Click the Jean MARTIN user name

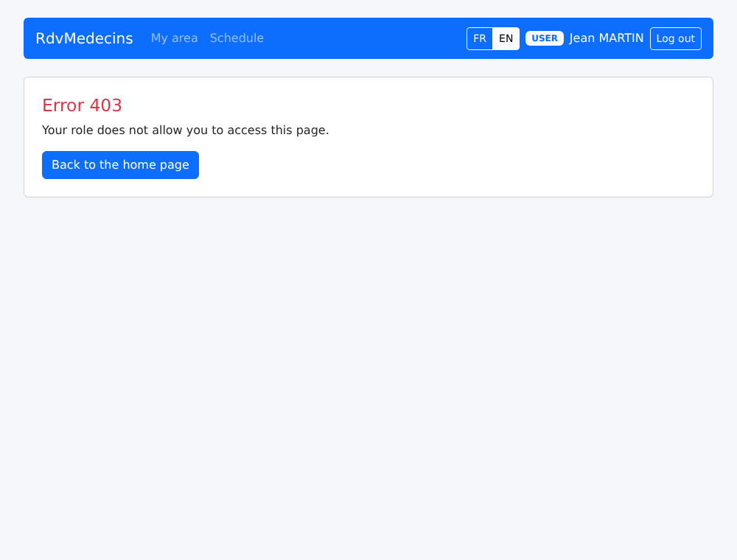point(607,38)
